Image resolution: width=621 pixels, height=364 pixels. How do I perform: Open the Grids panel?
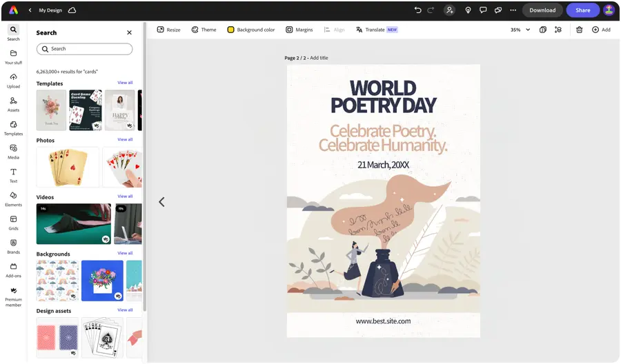[14, 223]
